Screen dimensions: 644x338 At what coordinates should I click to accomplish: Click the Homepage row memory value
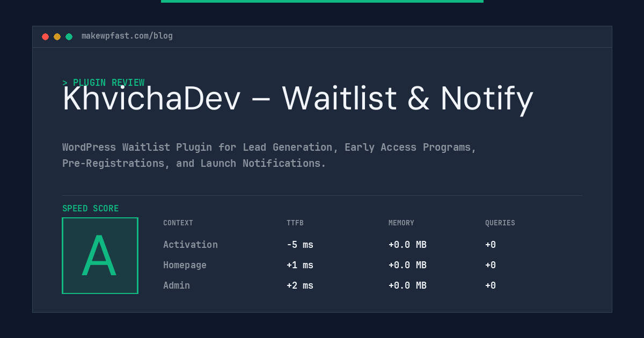pos(407,265)
